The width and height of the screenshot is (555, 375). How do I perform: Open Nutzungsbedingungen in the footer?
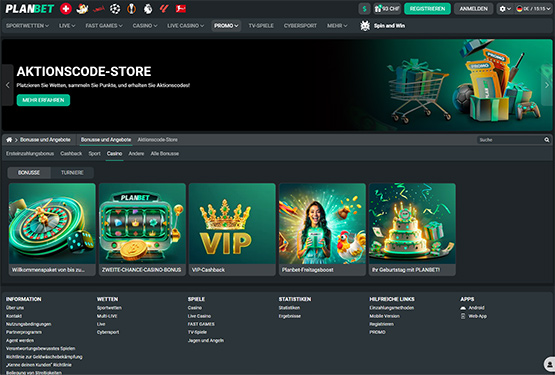point(29,324)
